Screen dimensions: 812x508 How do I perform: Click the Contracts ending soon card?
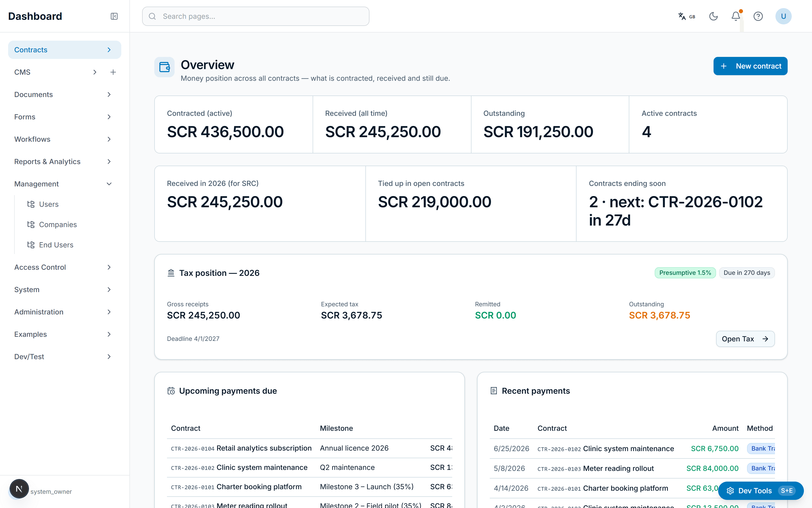click(682, 204)
